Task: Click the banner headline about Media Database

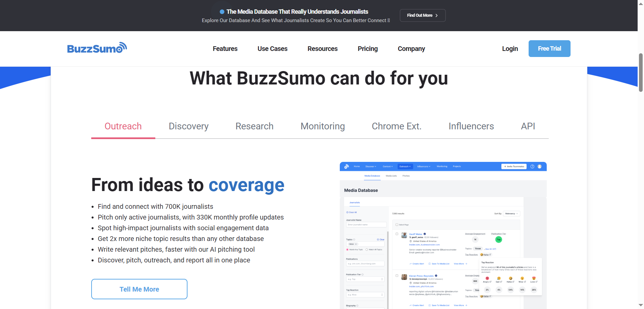Action: pyautogui.click(x=297, y=12)
